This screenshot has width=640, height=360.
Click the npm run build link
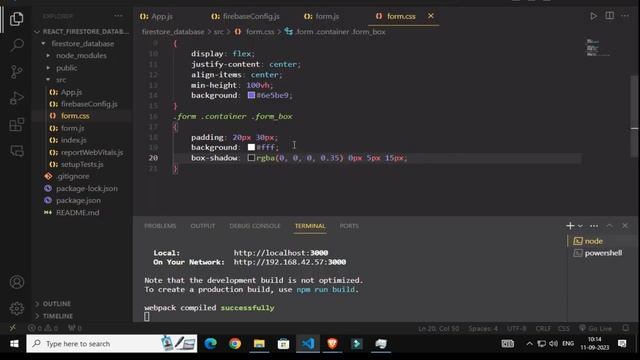[326, 289]
